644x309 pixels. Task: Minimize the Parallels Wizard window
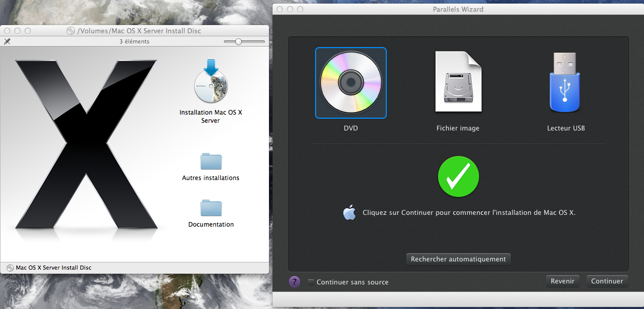pyautogui.click(x=290, y=9)
